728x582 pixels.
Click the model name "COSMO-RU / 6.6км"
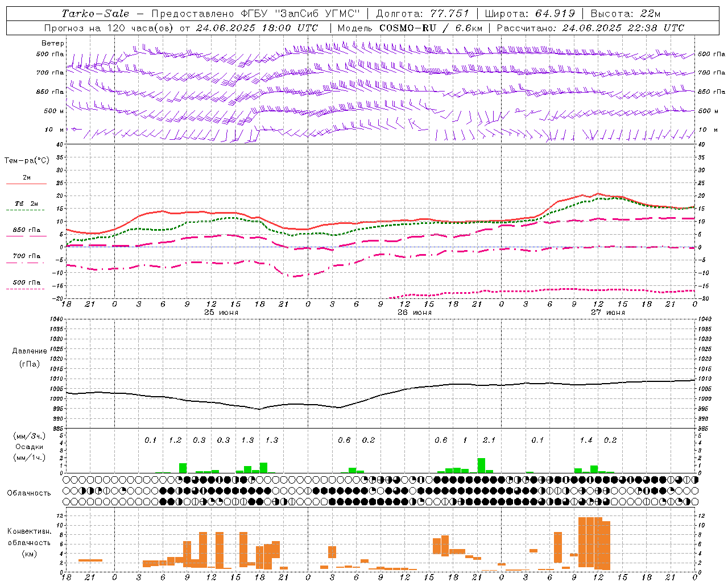(x=431, y=28)
